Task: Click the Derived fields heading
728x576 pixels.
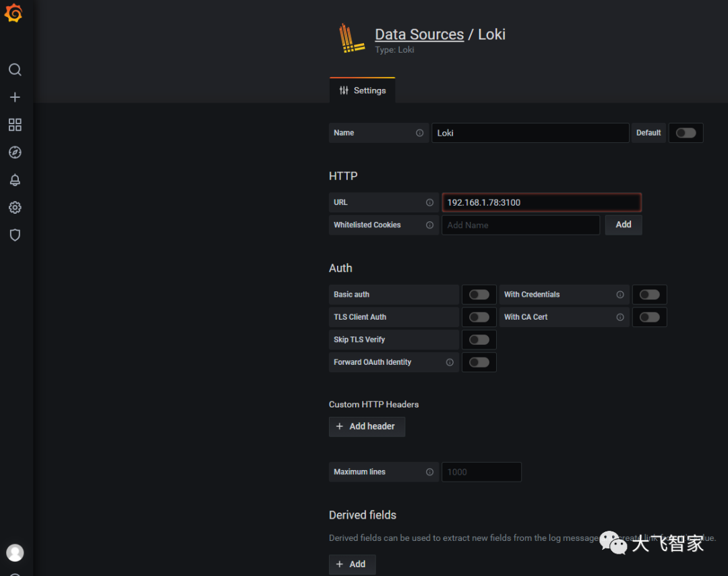Action: [x=363, y=515]
